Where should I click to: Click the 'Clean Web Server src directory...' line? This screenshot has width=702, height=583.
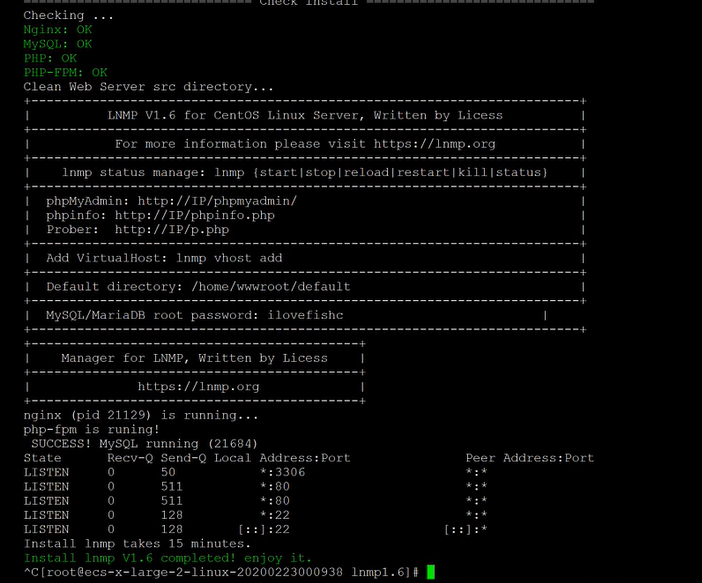[x=148, y=87]
